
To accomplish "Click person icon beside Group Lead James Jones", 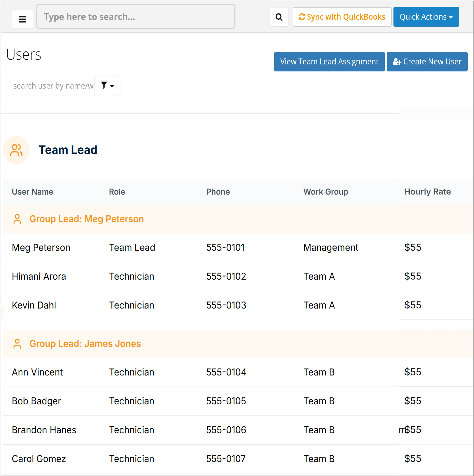I will click(17, 344).
